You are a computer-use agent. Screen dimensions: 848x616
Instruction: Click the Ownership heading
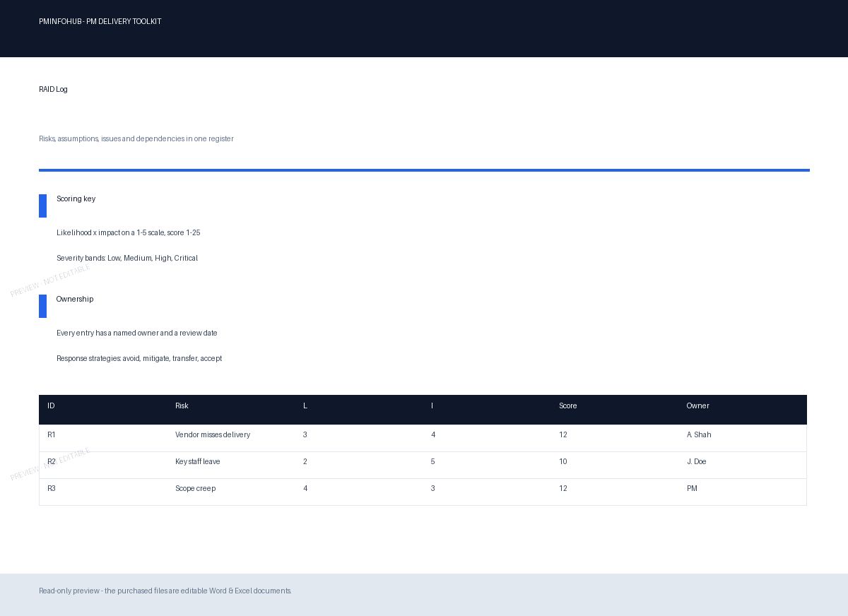[75, 299]
